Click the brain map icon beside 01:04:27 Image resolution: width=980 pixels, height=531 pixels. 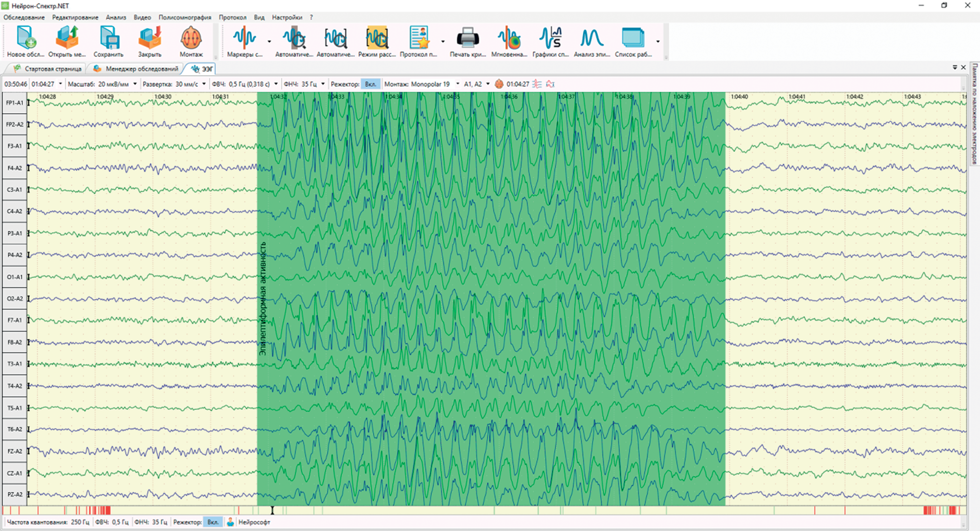click(499, 84)
